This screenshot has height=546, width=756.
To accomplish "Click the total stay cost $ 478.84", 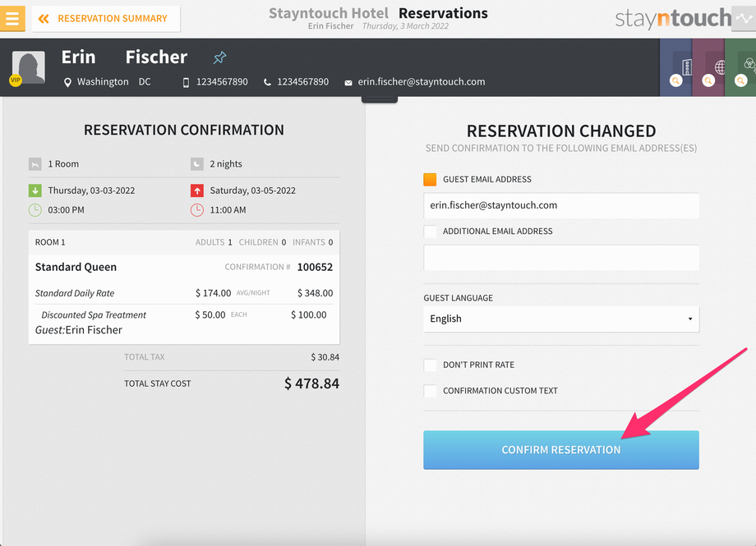I will click(311, 383).
